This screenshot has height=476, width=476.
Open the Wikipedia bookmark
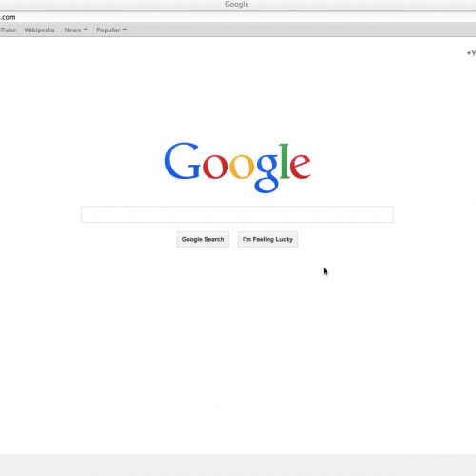click(39, 30)
